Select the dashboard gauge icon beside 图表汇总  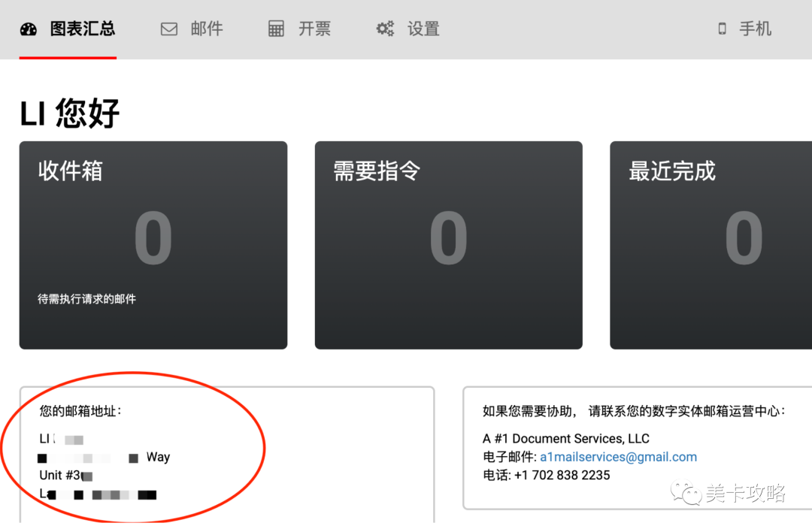(29, 29)
